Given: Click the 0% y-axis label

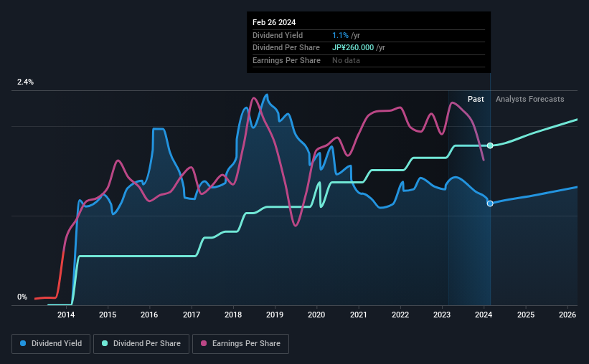Looking at the screenshot, I should click(22, 297).
